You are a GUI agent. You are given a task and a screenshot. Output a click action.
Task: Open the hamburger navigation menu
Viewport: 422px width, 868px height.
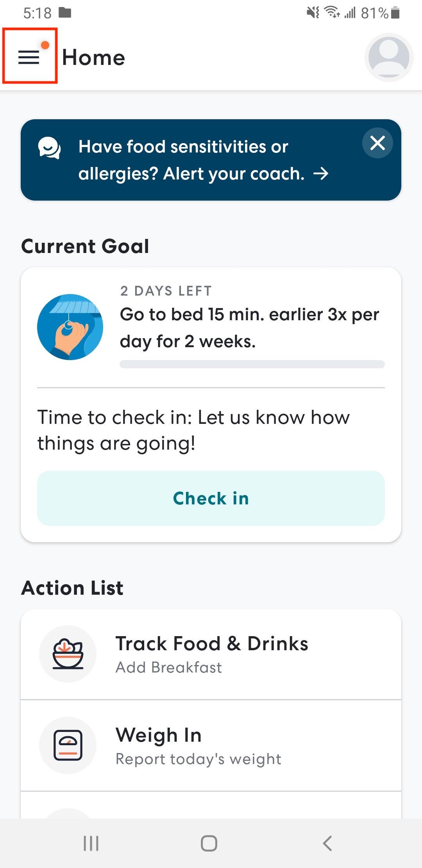[29, 57]
